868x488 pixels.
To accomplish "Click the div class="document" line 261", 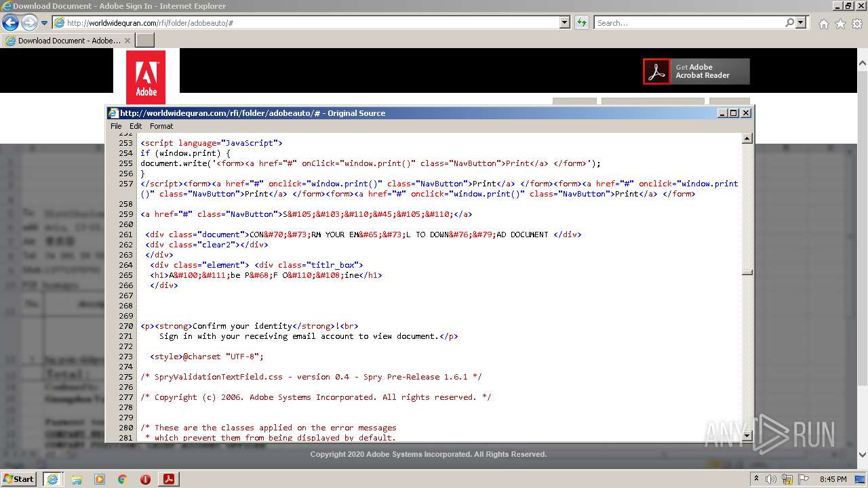I will pyautogui.click(x=363, y=235).
